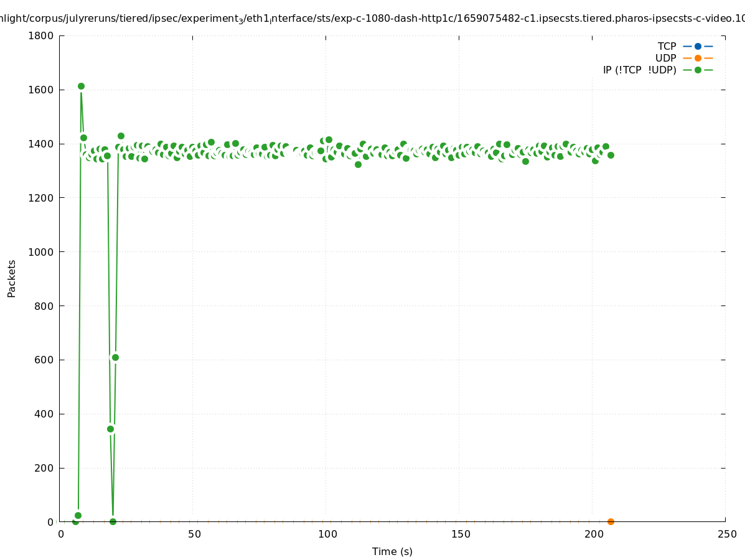Click the Time (s) x-axis label
The width and height of the screenshot is (745, 560).
[392, 551]
